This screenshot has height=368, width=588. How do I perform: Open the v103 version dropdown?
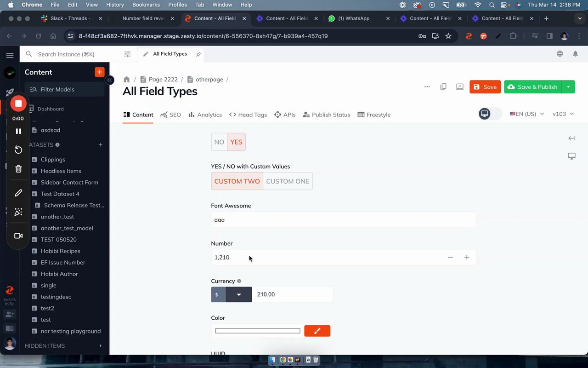pyautogui.click(x=563, y=114)
